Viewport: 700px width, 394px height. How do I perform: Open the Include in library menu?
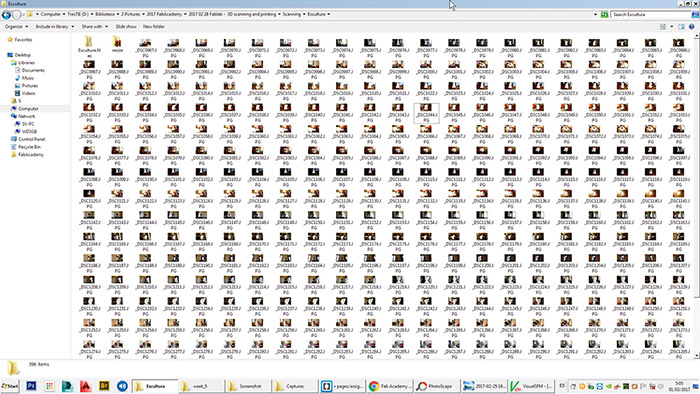tap(54, 27)
